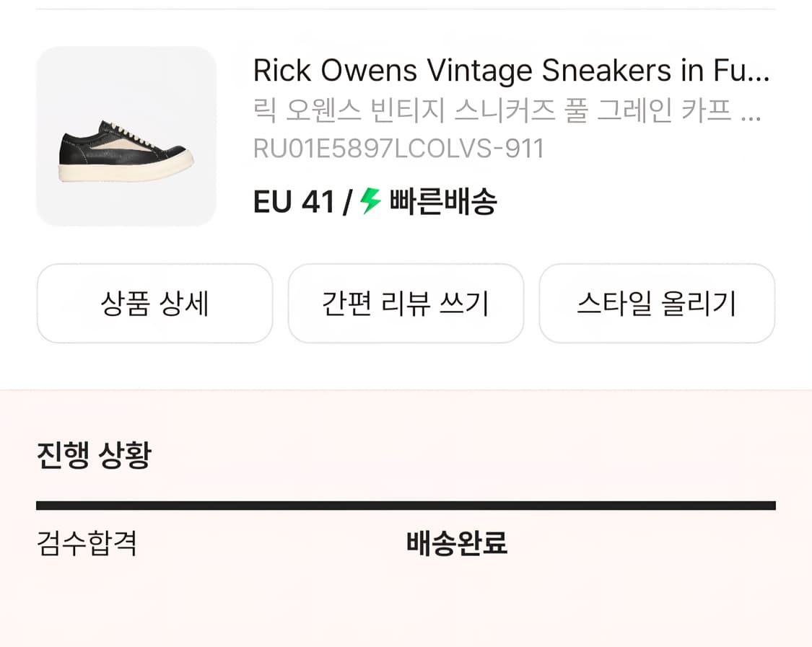Click the thin divider above the product
The height and width of the screenshot is (647, 812).
pos(406,9)
